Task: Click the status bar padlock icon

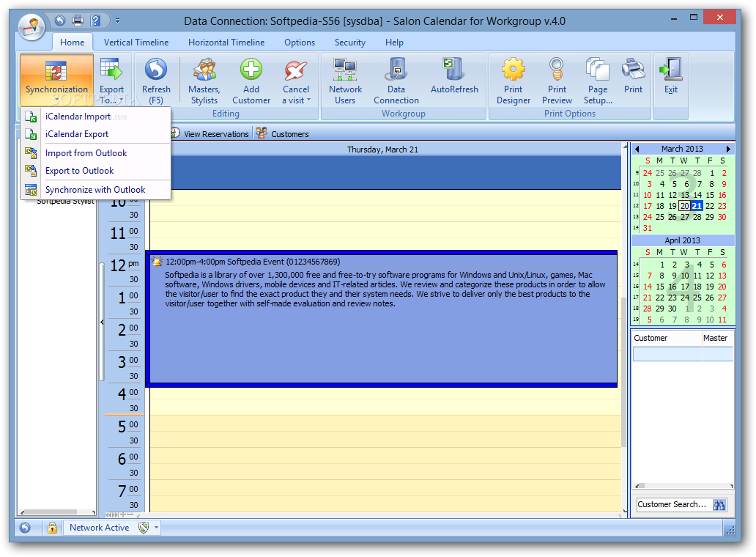Action: pyautogui.click(x=52, y=528)
